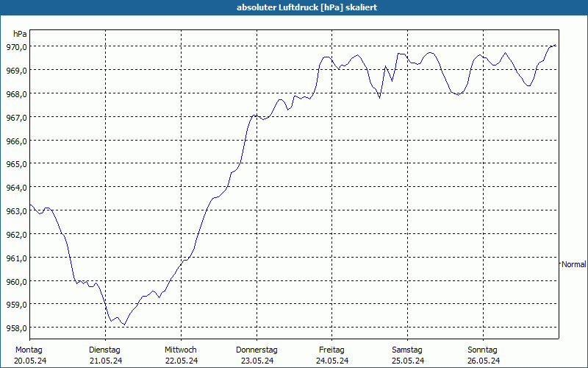Screen dimensions: 588x368
Task: Click the 'Freitag' day label
Action: pos(331,350)
